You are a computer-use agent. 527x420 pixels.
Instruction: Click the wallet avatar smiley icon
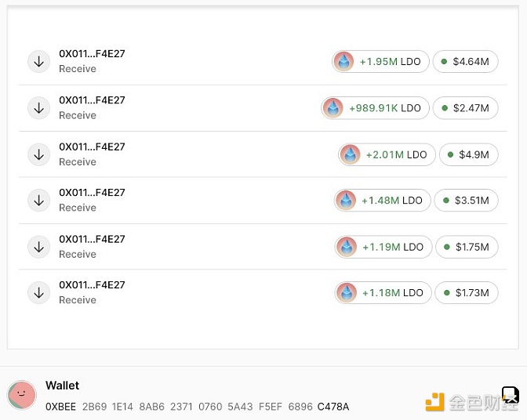click(21, 395)
